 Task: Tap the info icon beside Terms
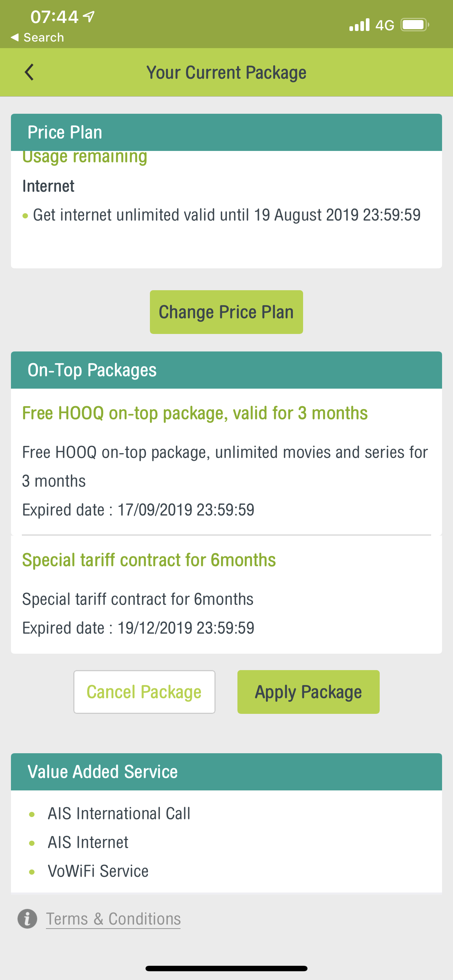(27, 919)
